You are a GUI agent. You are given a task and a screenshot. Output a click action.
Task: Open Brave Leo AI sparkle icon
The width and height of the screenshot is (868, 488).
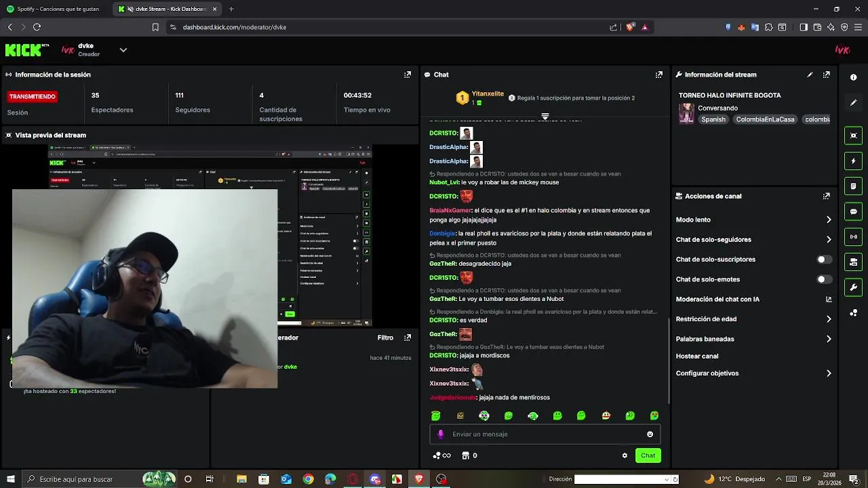click(x=831, y=27)
